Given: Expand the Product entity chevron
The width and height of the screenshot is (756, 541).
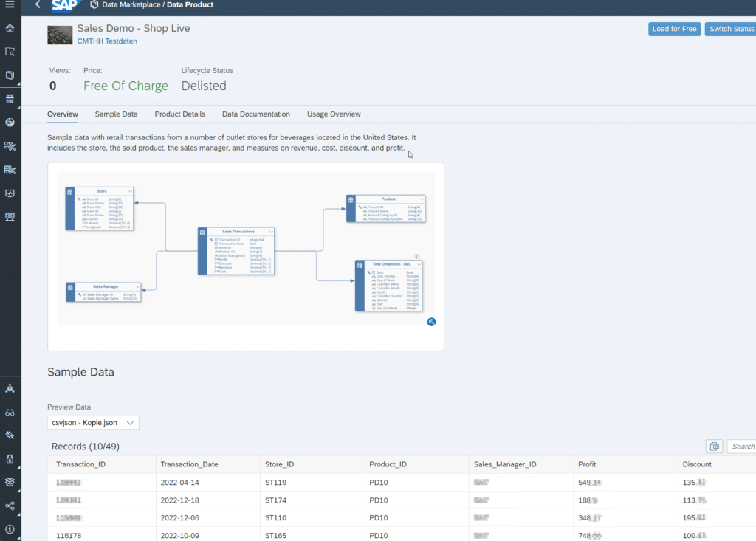Looking at the screenshot, I should 422,199.
